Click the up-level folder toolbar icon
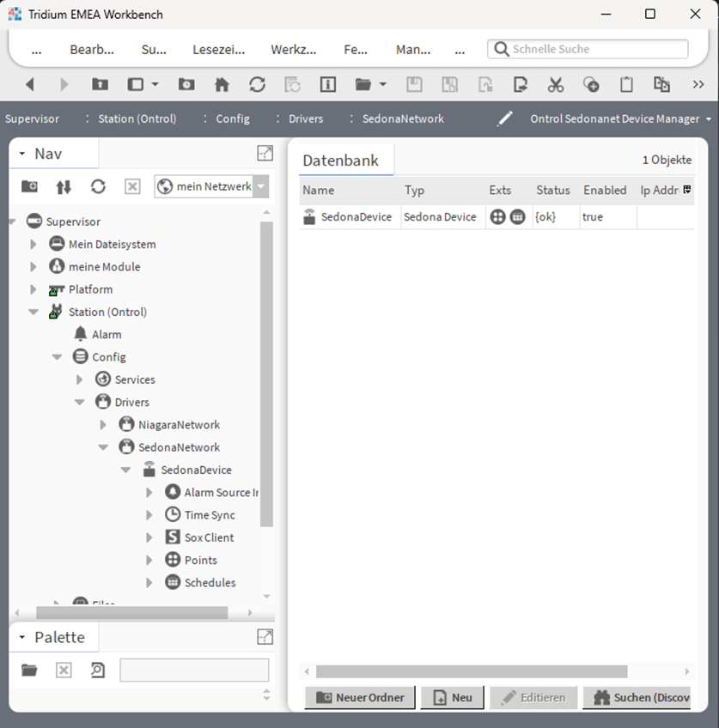Image resolution: width=719 pixels, height=728 pixels. (x=100, y=84)
